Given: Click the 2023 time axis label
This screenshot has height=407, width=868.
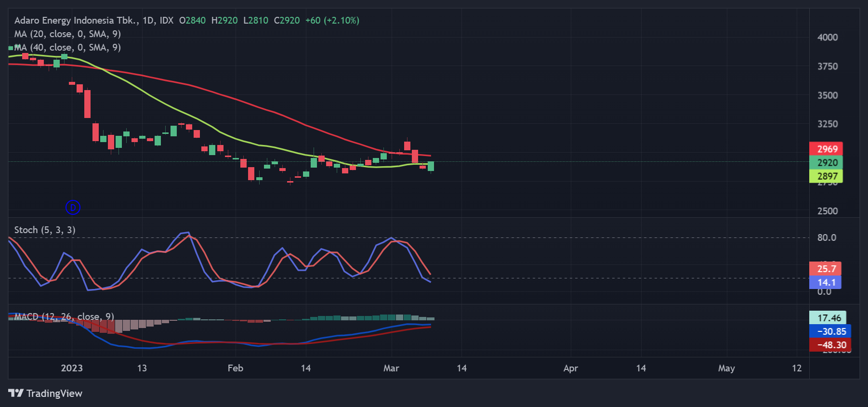Looking at the screenshot, I should click(72, 368).
